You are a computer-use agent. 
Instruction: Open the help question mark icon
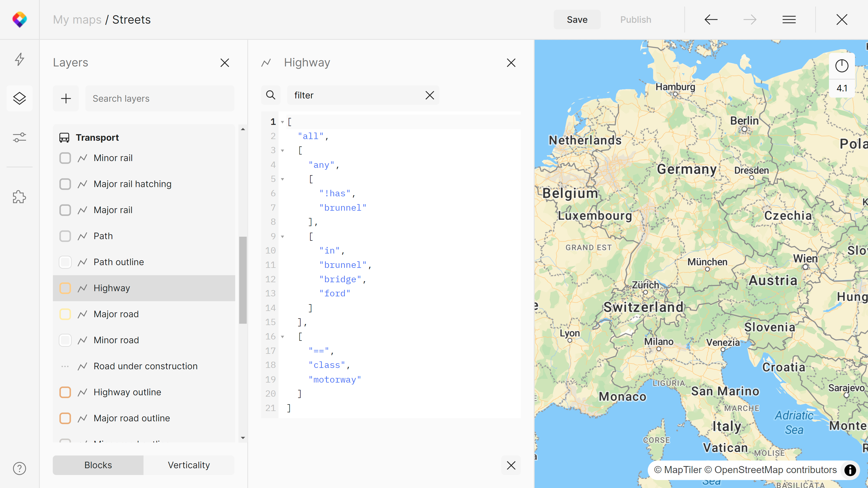[20, 468]
